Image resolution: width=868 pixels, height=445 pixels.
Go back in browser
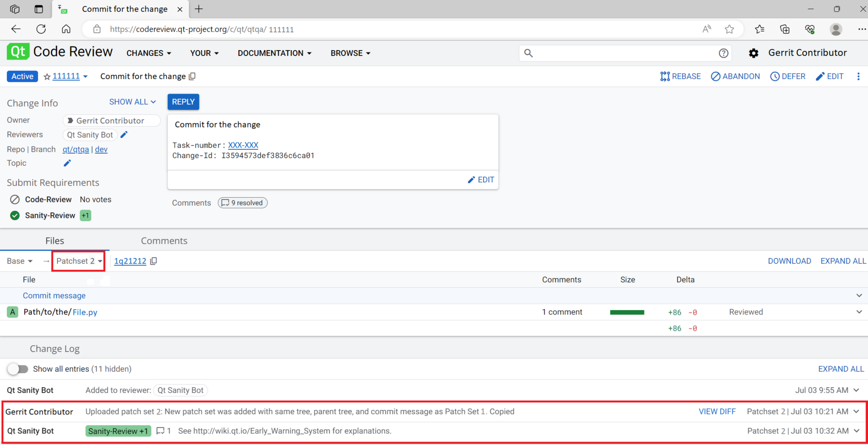point(16,29)
